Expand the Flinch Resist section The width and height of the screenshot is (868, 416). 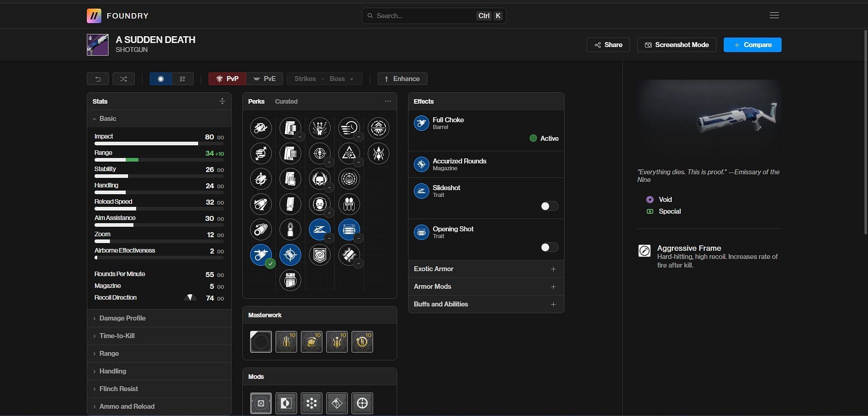(x=159, y=389)
